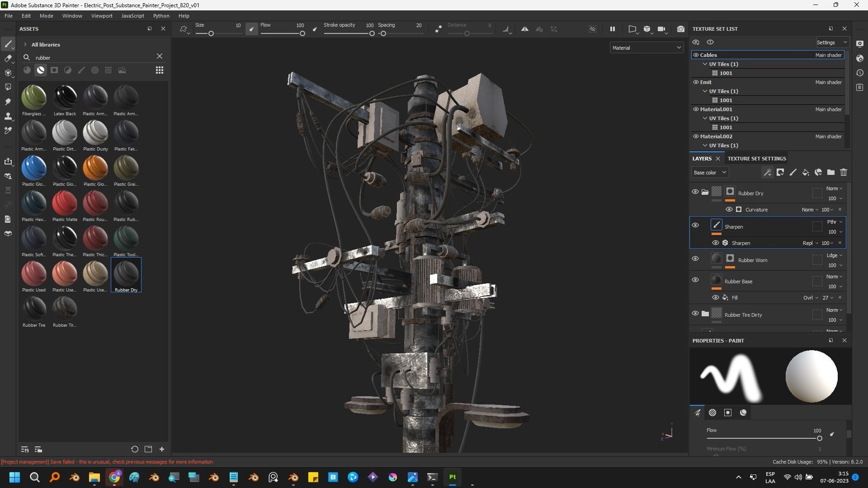Image resolution: width=868 pixels, height=488 pixels.
Task: Open the Base color channel dropdown
Action: (710, 173)
